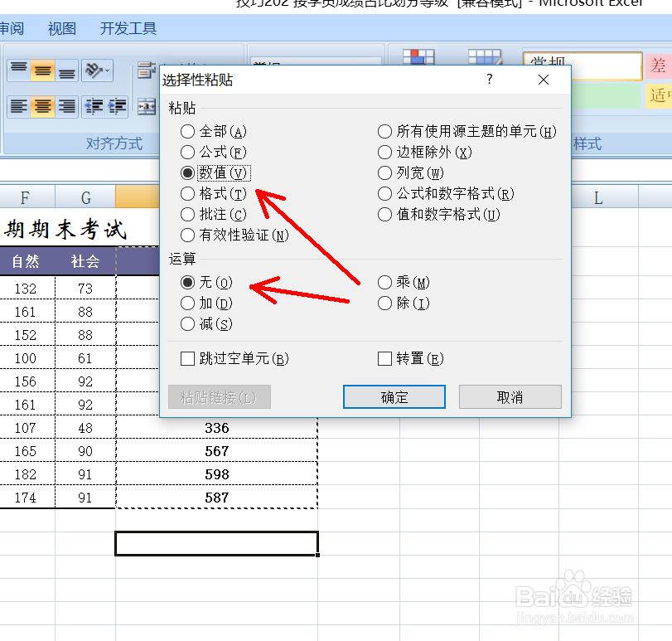Viewport: 672px width, 641px height.
Task: Switch to the 视图 ribbon tab
Action: pyautogui.click(x=61, y=28)
